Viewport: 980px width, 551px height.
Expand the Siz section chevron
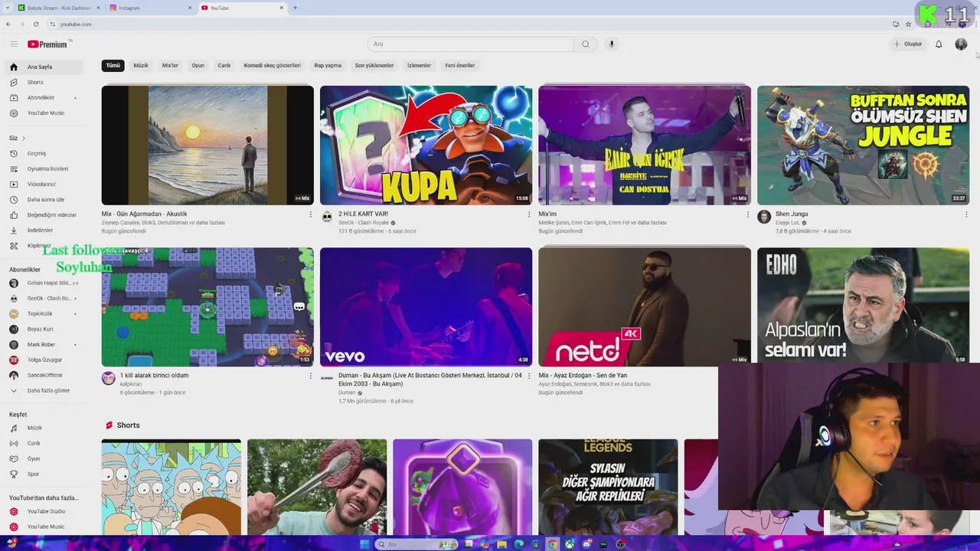point(24,139)
